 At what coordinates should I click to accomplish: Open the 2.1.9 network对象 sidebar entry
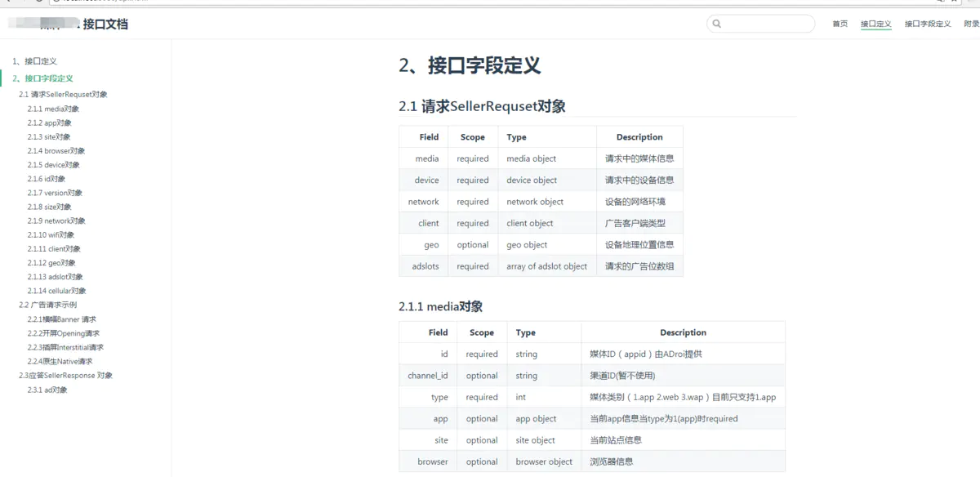(58, 221)
